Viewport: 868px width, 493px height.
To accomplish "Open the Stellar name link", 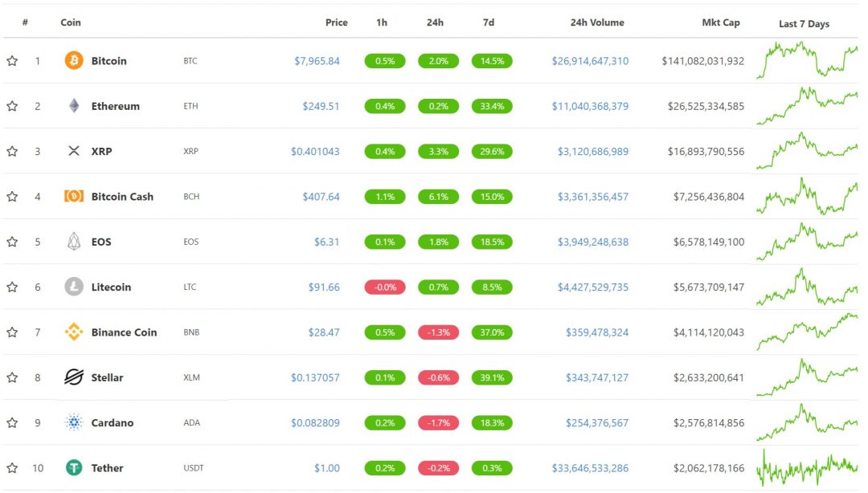I will click(x=107, y=377).
